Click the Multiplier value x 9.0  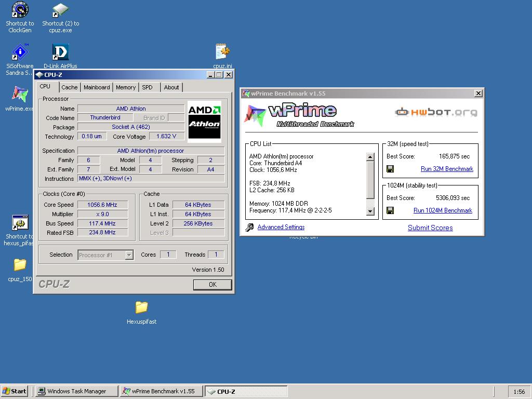[x=102, y=214]
